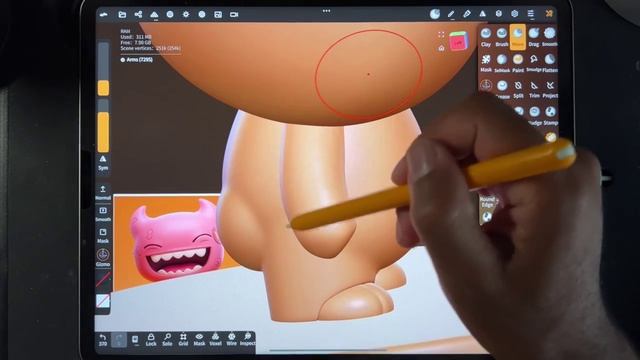Open the background image menu

(218, 14)
